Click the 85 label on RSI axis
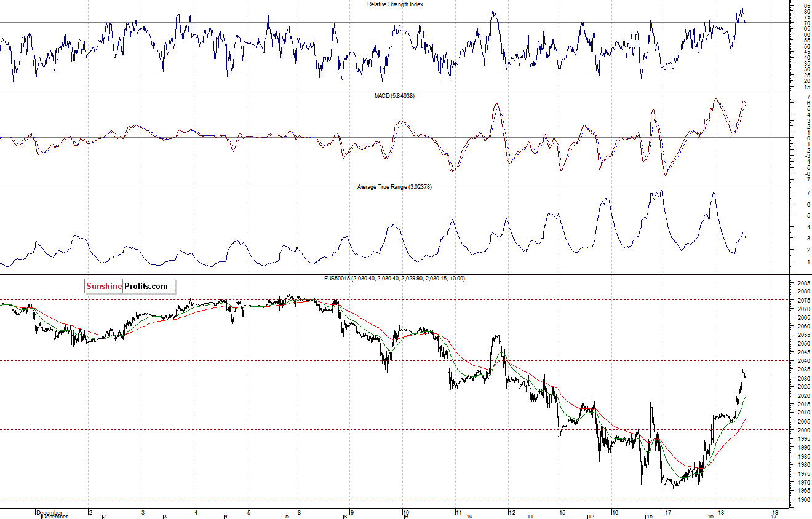This screenshot has height=519, width=812. (806, 6)
